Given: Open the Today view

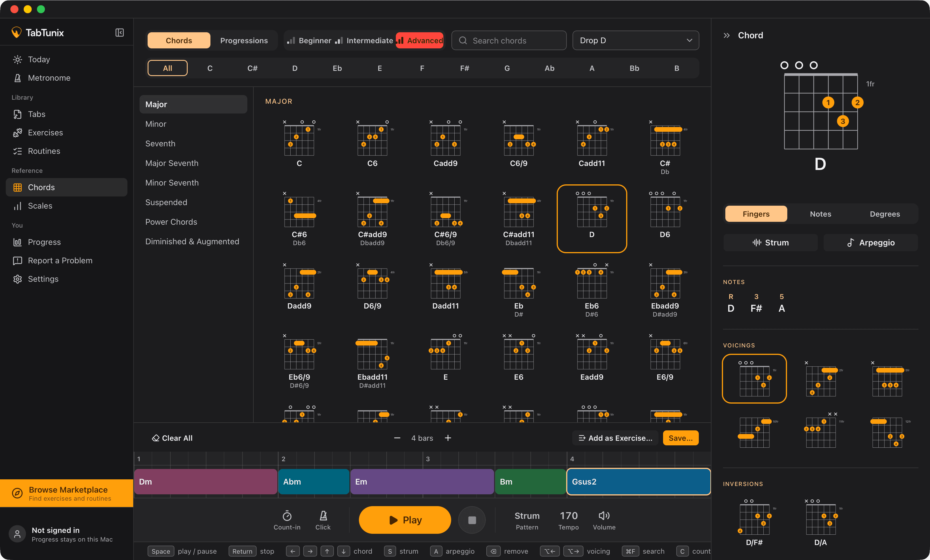Looking at the screenshot, I should (66, 59).
